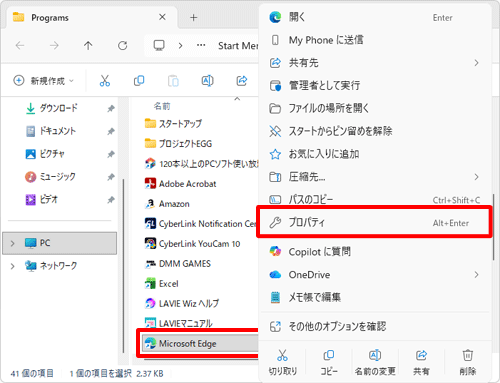
Task: Collapse the list using arrow above 名前
Action: (x=237, y=99)
